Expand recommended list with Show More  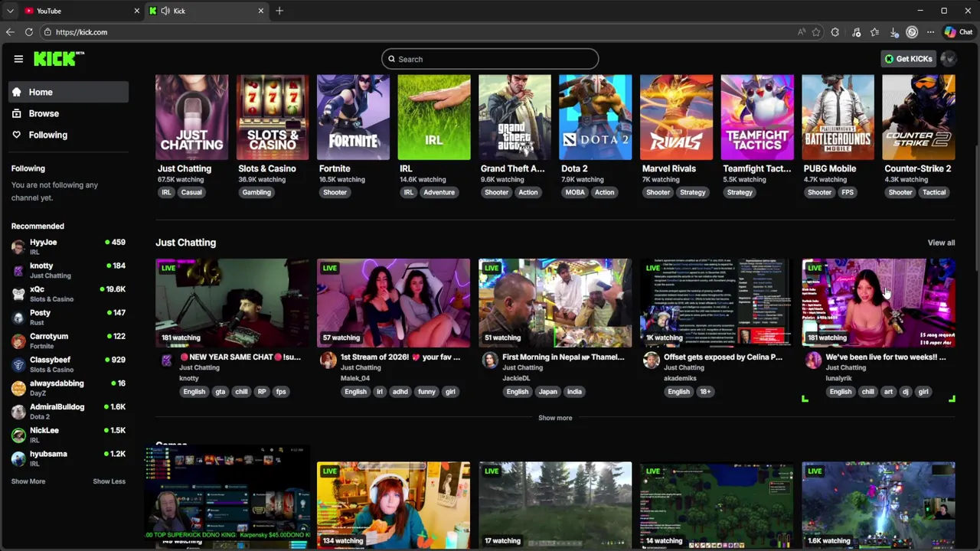click(x=28, y=481)
